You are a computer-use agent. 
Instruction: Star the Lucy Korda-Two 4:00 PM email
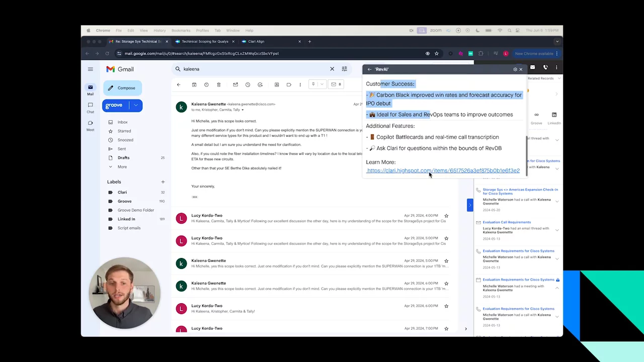point(446,216)
